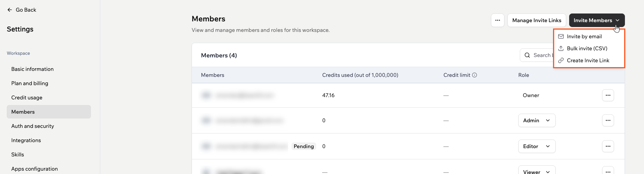
Task: Click the Credit limit column header
Action: click(x=457, y=75)
